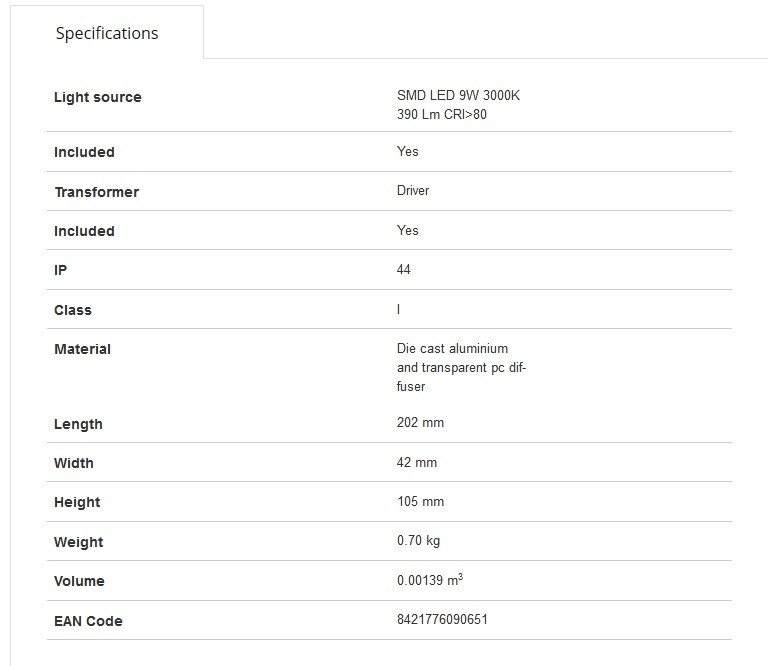Screen dimensions: 768x666
Task: Click the Transformer row label
Action: click(x=96, y=192)
